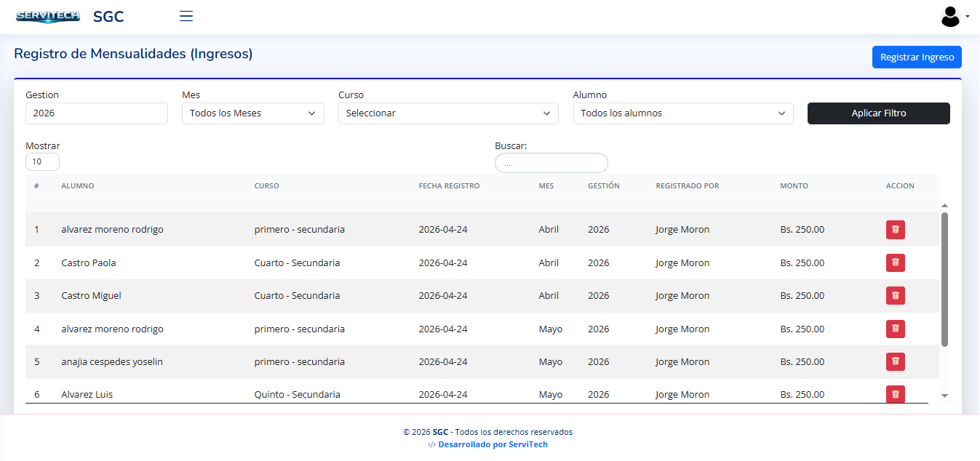Click 'Cuarto - Secundaria' in Castro Paola row
Screen dimensions: 980x461
pyautogui.click(x=297, y=263)
